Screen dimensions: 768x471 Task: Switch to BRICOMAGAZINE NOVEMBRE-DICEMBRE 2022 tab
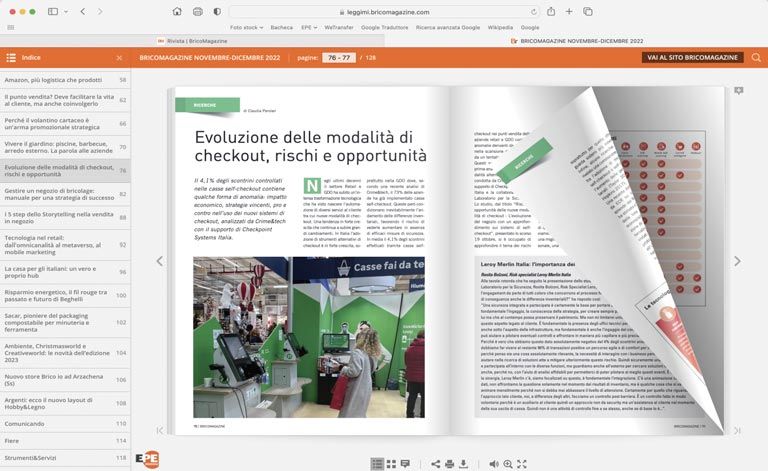coord(576,41)
